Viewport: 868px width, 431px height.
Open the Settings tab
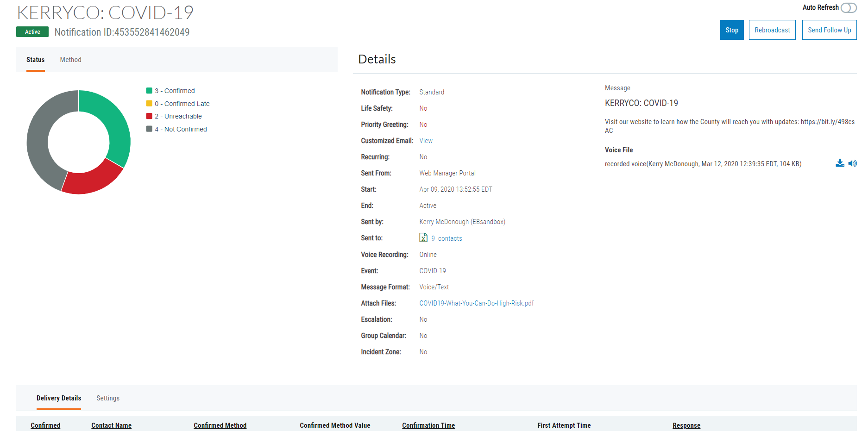point(108,398)
